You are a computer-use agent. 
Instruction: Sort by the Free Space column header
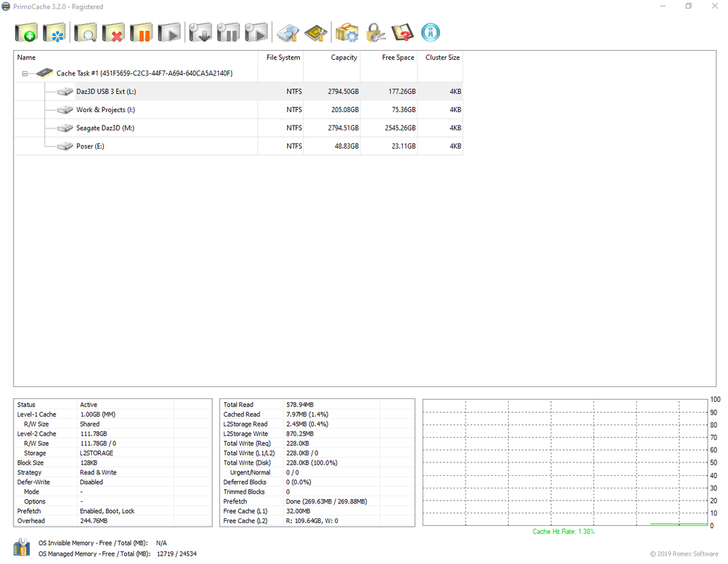coord(389,58)
